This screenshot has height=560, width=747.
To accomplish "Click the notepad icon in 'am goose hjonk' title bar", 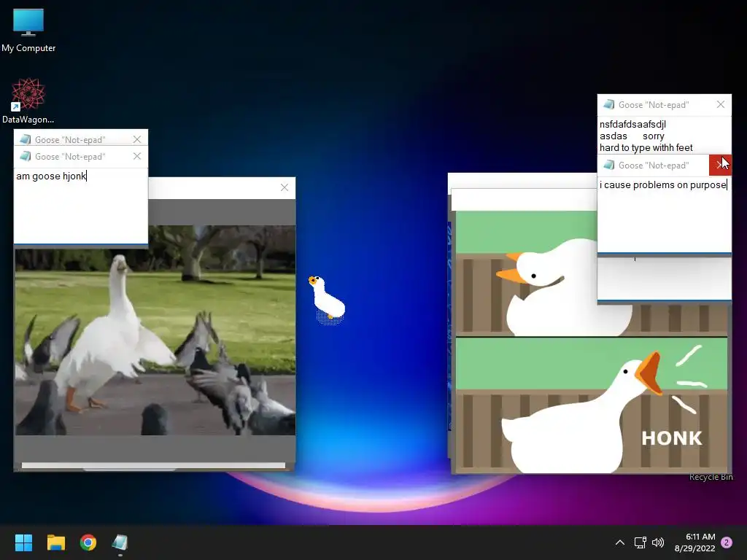I will click(26, 156).
